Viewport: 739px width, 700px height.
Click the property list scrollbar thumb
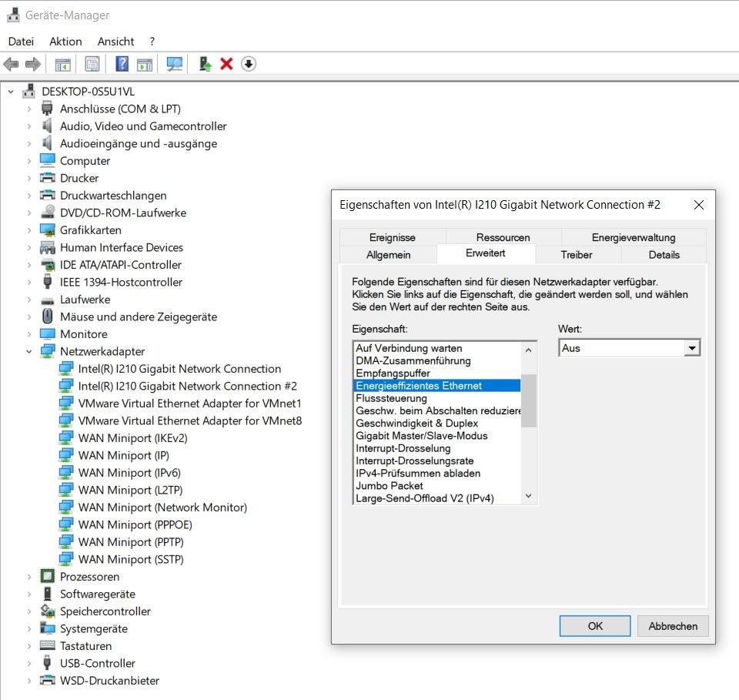[528, 400]
